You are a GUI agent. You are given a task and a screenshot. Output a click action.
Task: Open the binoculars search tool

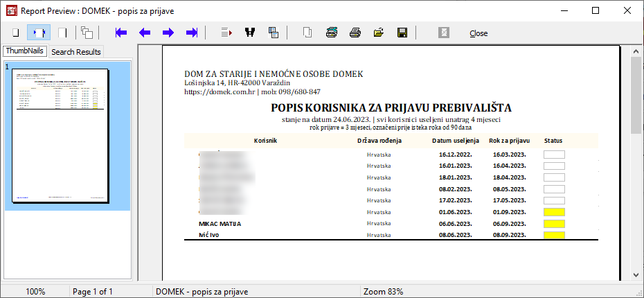point(250,33)
